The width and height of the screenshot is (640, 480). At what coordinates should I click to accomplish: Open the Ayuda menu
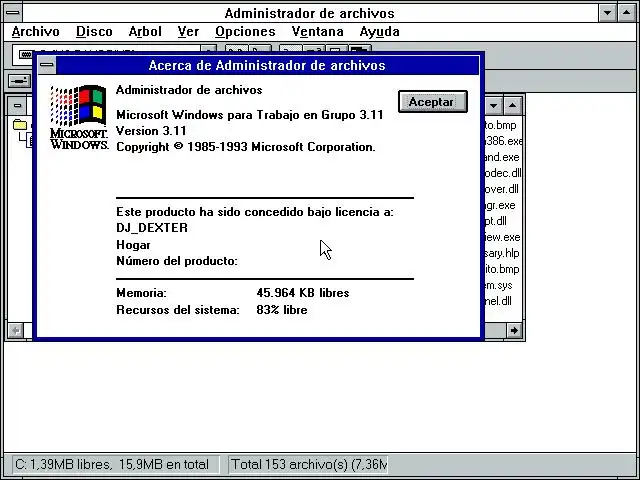coord(380,31)
